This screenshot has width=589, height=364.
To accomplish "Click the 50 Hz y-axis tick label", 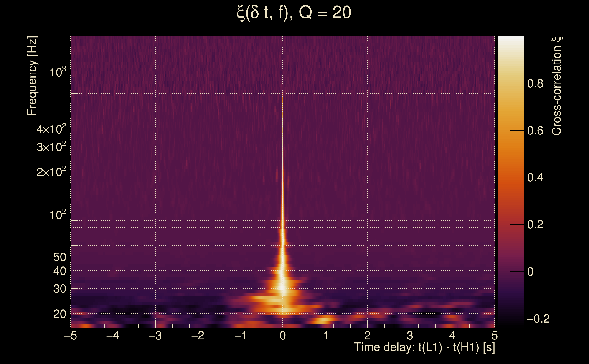I will click(59, 257).
